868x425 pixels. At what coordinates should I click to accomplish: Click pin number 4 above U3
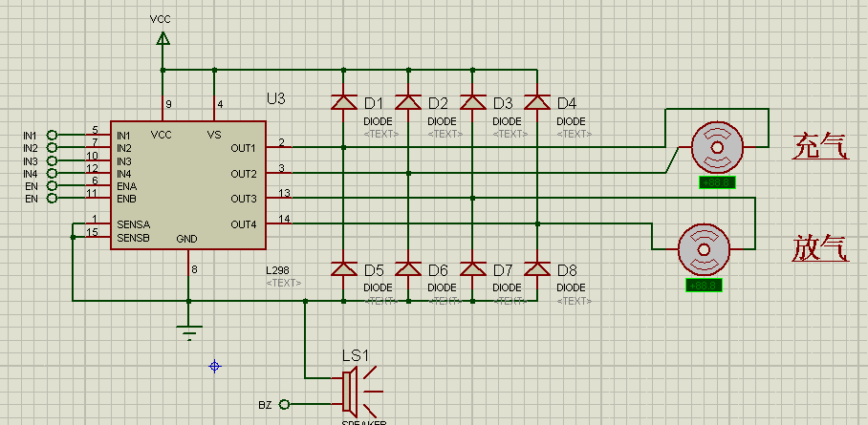click(x=220, y=104)
